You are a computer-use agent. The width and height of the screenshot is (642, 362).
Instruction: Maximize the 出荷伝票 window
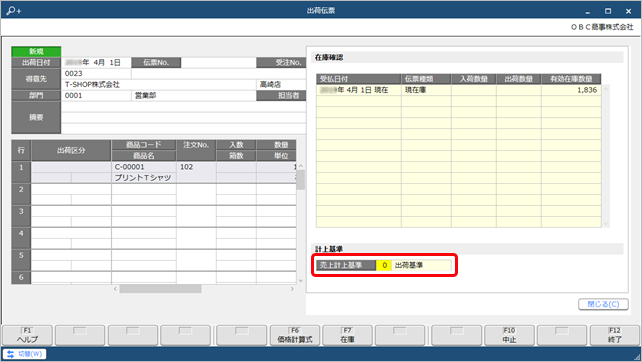[x=608, y=11]
